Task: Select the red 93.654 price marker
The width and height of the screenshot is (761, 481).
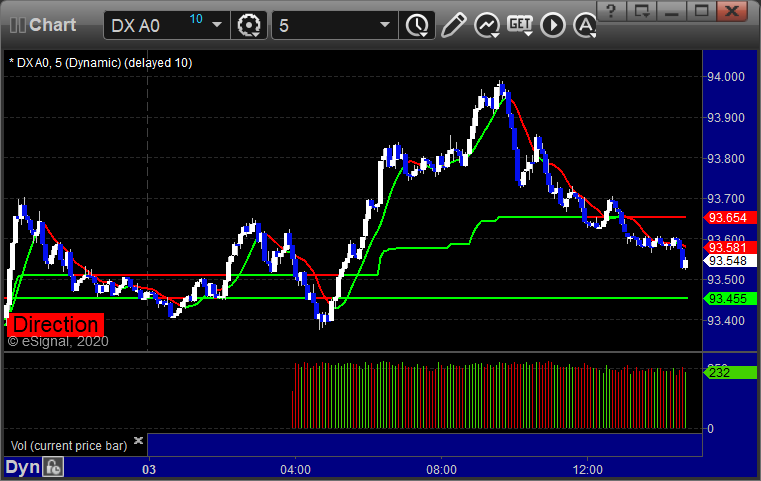Action: pyautogui.click(x=729, y=217)
